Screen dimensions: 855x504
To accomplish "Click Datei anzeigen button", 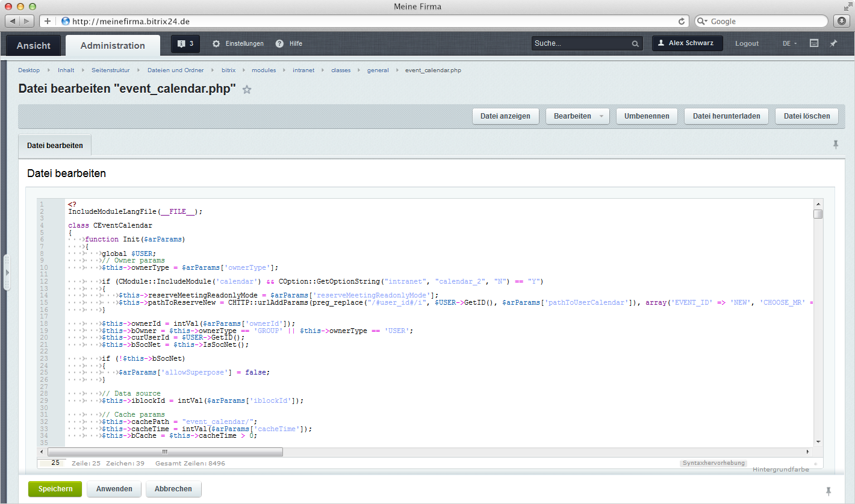I will pos(505,116).
